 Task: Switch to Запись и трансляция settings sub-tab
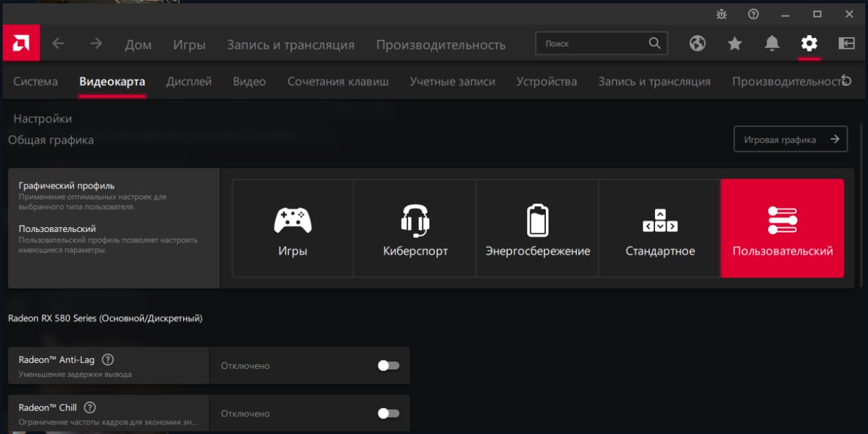coord(654,81)
